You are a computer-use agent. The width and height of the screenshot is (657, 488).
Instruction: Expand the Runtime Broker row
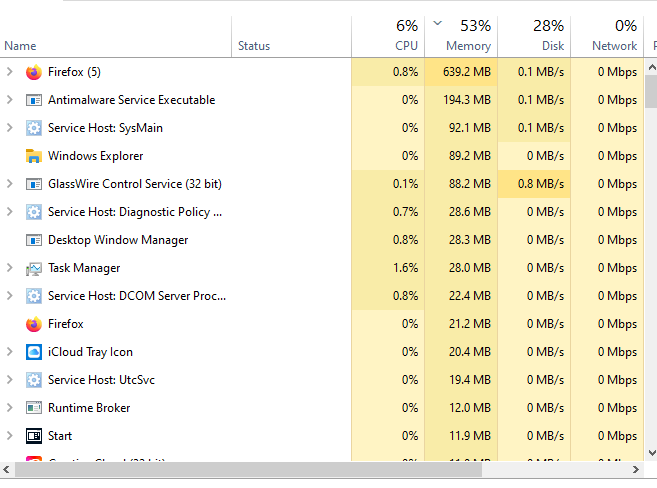9,408
